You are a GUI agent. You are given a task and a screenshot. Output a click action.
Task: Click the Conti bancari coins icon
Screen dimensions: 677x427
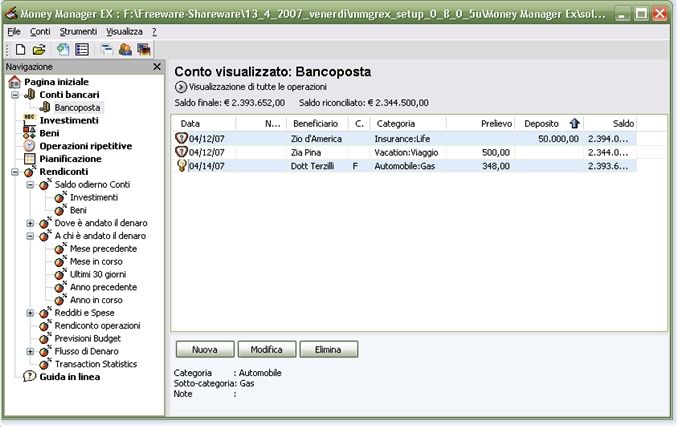pos(29,94)
